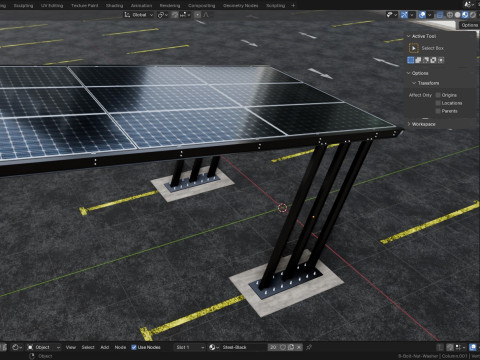Switch to the UV Editing workspace tab

tap(52, 5)
